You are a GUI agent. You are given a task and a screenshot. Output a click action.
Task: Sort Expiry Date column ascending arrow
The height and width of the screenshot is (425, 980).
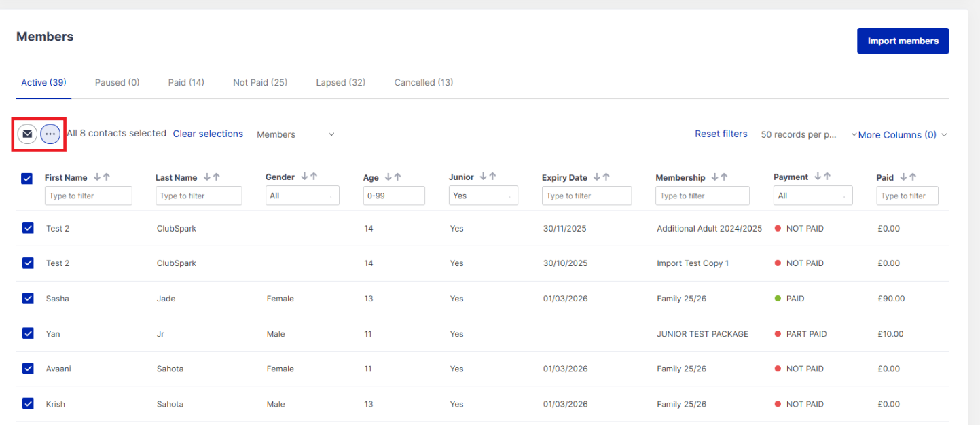pos(606,177)
